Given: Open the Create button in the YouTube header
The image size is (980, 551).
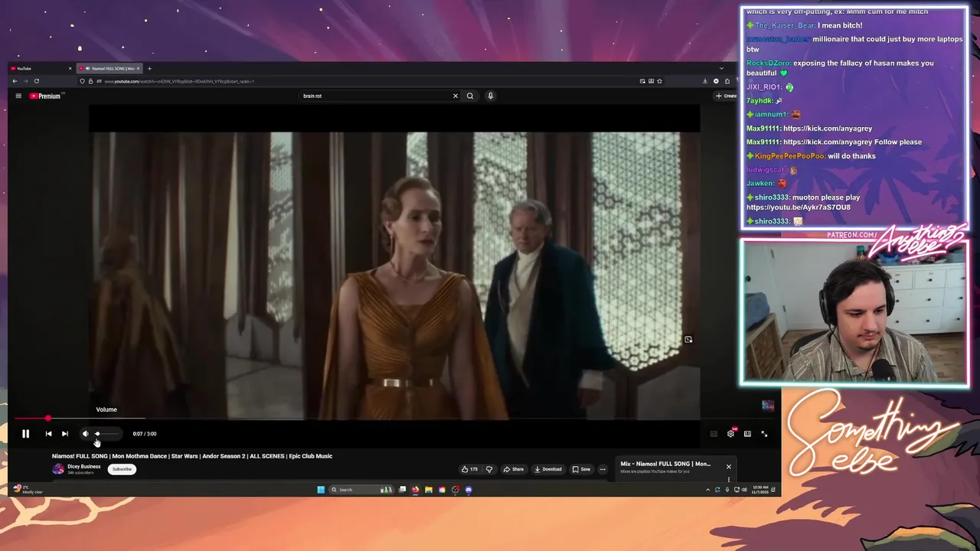Looking at the screenshot, I should pyautogui.click(x=725, y=96).
